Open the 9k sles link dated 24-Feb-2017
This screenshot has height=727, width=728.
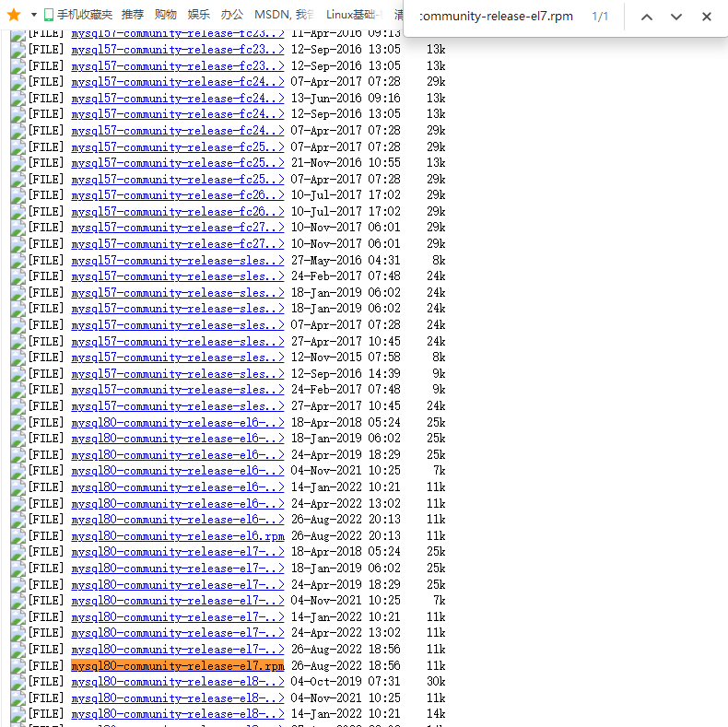(x=177, y=390)
